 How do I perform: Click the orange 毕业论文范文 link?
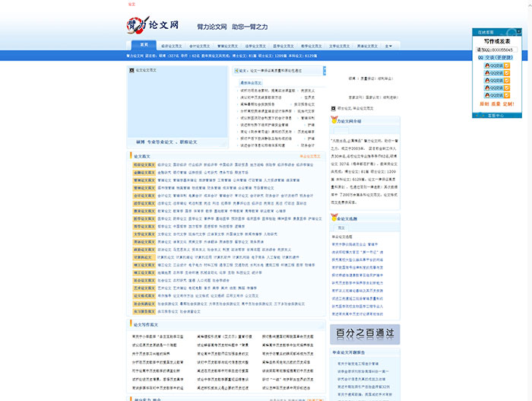click(310, 156)
